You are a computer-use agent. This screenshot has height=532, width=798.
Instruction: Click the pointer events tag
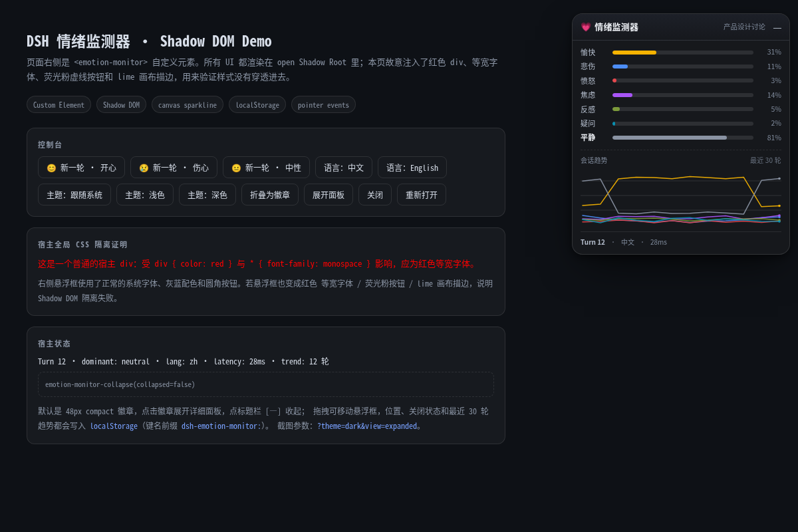pos(323,104)
